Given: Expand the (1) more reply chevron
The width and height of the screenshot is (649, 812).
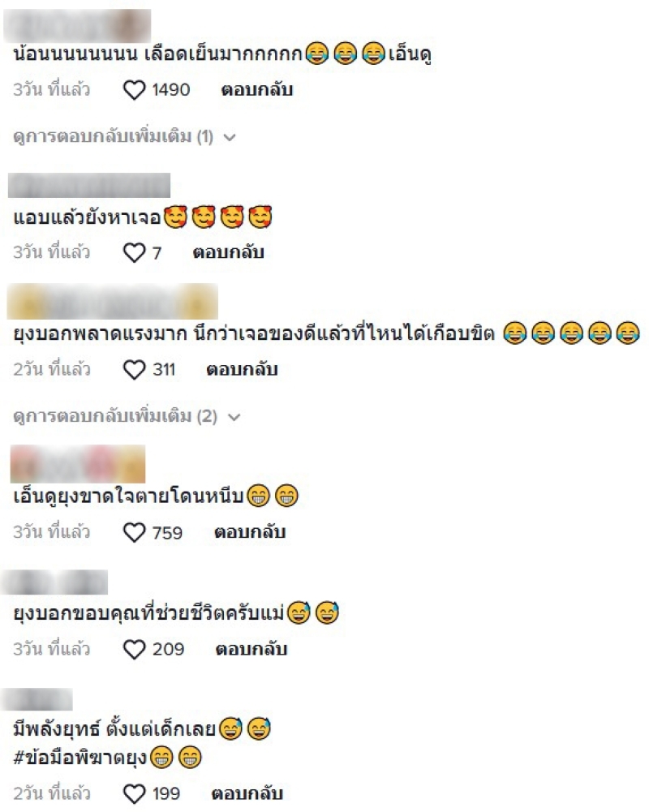Looking at the screenshot, I should pyautogui.click(x=230, y=138).
